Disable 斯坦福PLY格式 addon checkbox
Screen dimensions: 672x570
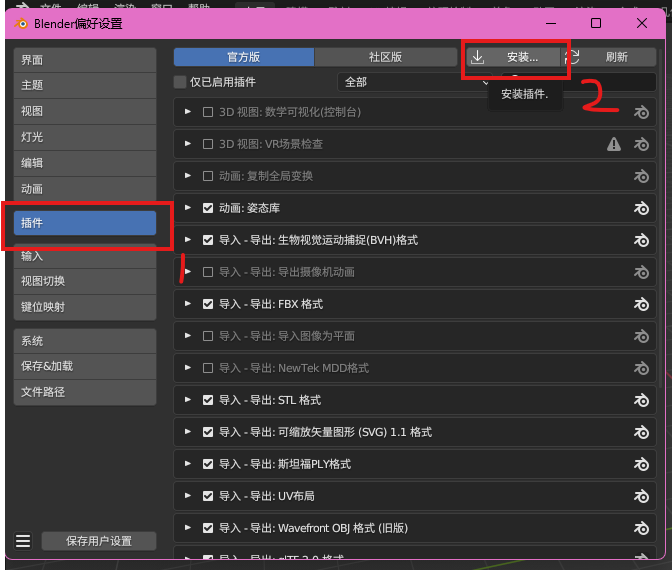pos(208,464)
